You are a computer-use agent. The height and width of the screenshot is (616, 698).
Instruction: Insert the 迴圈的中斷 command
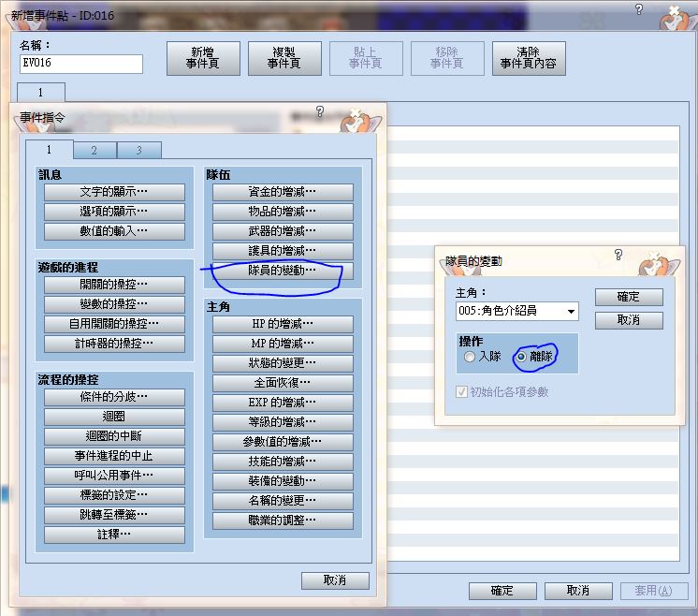tap(114, 436)
